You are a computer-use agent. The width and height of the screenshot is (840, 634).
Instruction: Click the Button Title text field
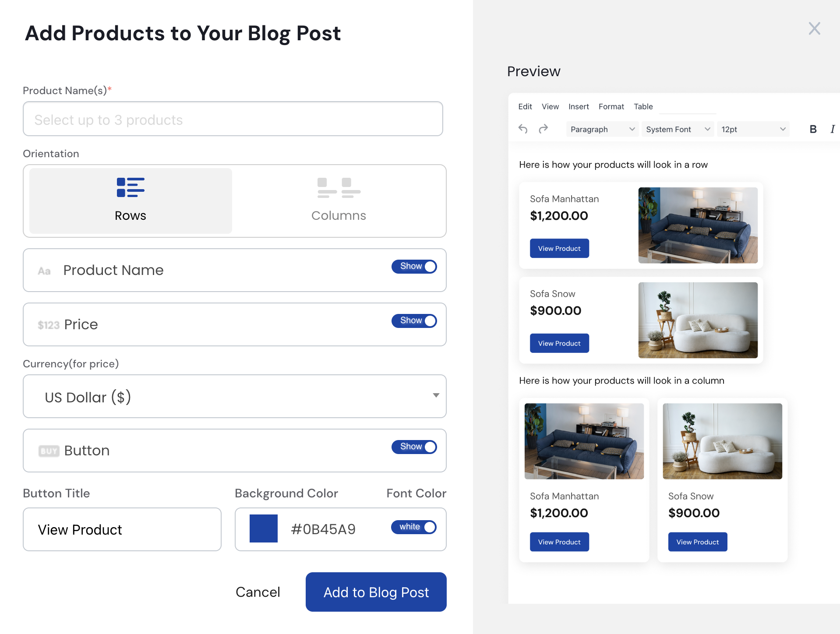click(122, 529)
